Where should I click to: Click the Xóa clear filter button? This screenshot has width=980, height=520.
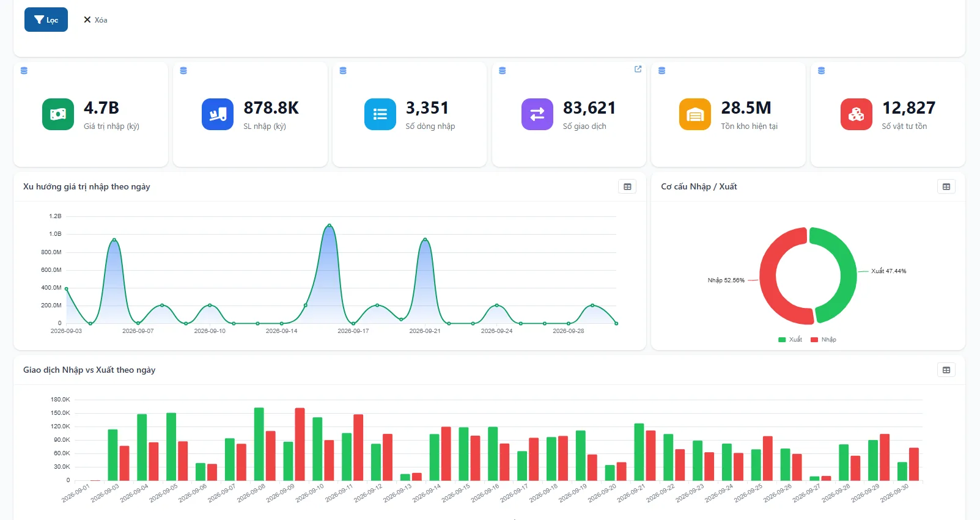(95, 20)
